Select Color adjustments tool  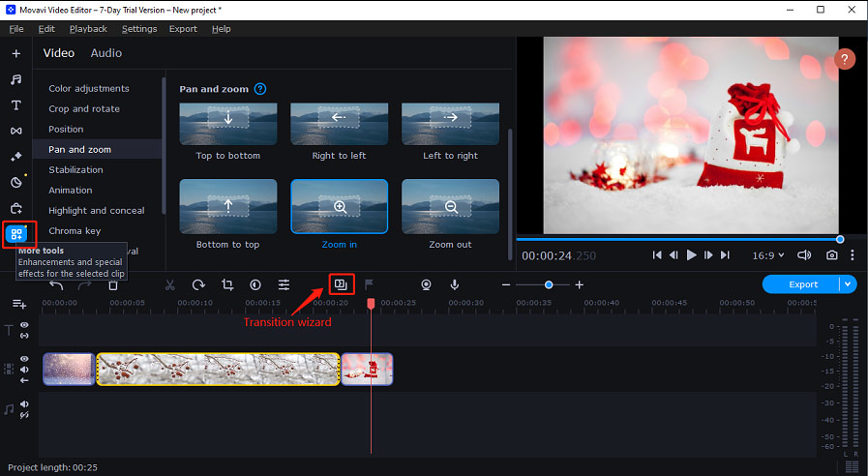89,89
